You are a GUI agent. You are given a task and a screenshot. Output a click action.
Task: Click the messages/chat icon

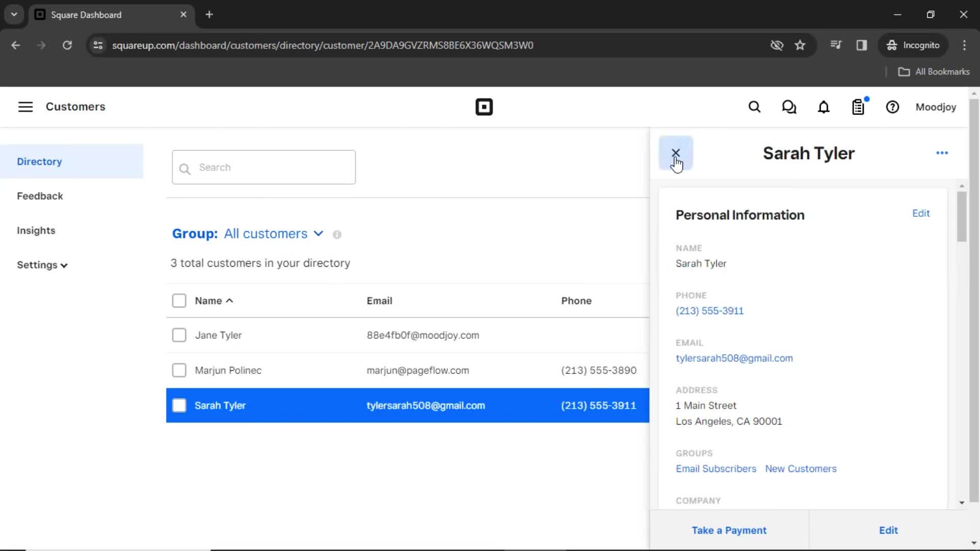tap(789, 107)
